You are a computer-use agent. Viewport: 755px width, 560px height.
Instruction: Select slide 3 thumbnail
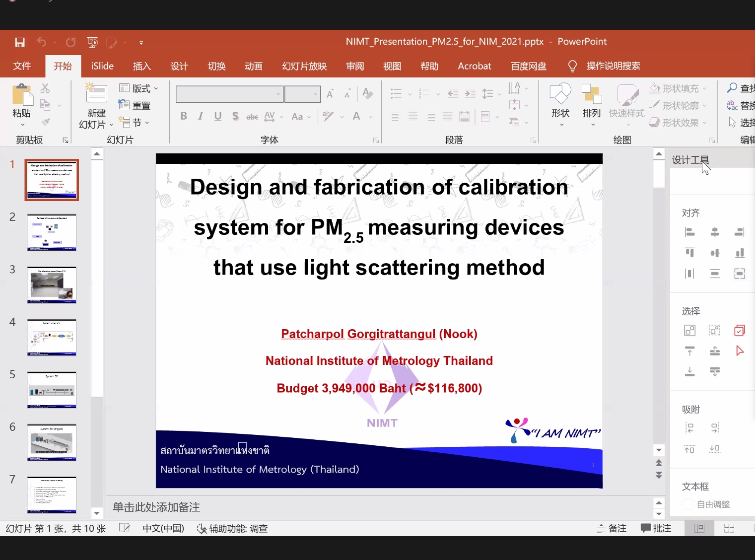pyautogui.click(x=52, y=285)
